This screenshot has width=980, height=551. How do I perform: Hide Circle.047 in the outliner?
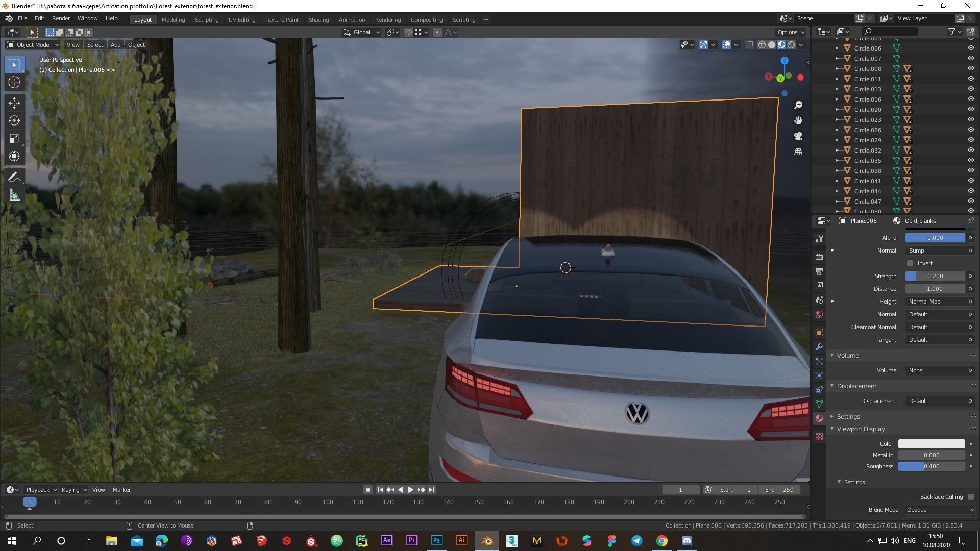(x=970, y=201)
